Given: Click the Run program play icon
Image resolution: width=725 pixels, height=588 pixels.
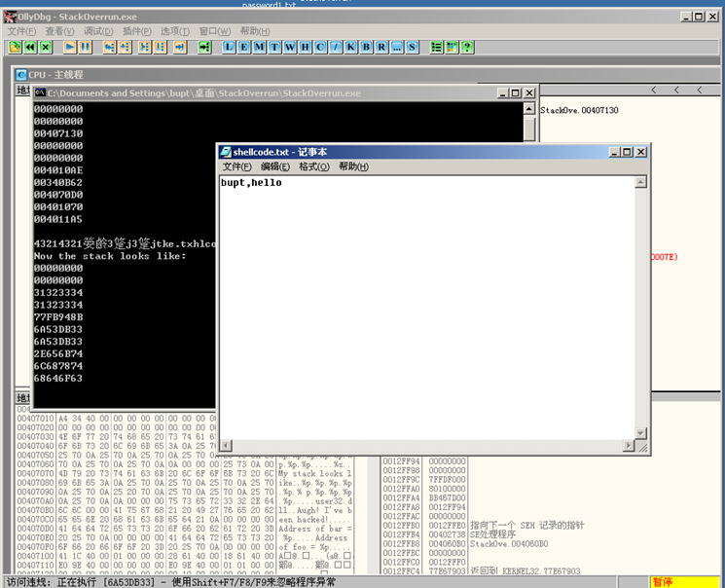Looking at the screenshot, I should tap(70, 47).
